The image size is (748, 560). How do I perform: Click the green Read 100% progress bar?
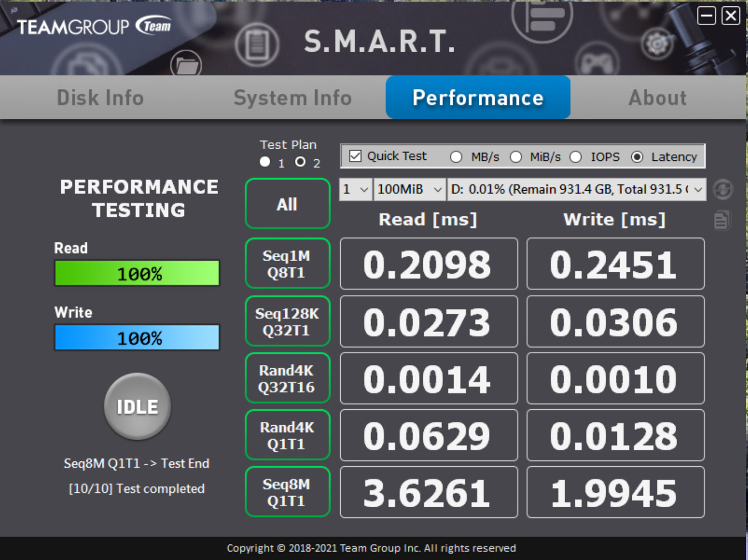[x=137, y=273]
